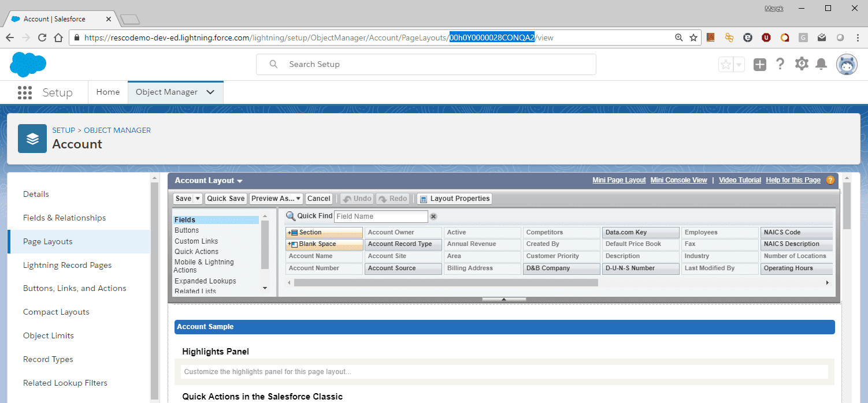Watch the Video Tutorial link
Viewport: 868px width, 403px height.
[x=740, y=180]
